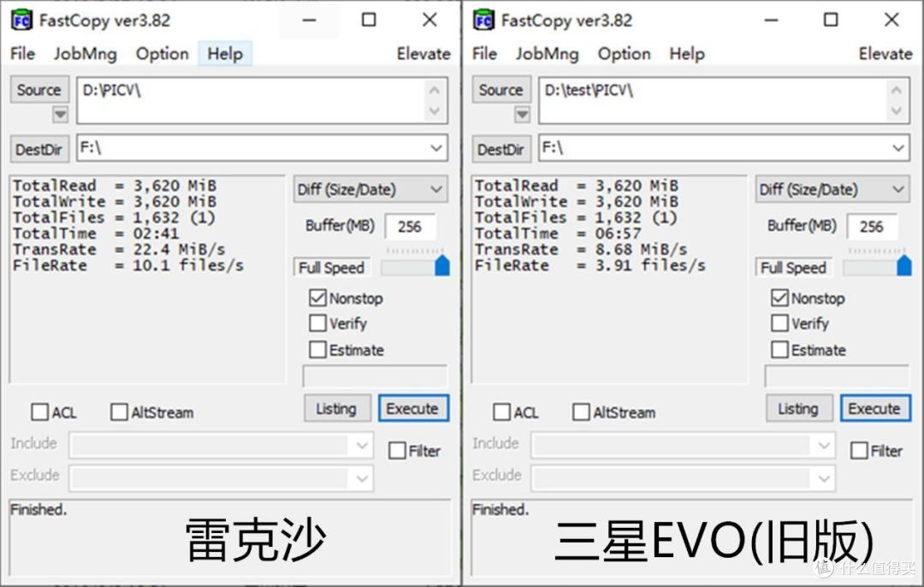Click Full Speed slider handle in right window
Image resolution: width=924 pixels, height=587 pixels.
[x=904, y=265]
